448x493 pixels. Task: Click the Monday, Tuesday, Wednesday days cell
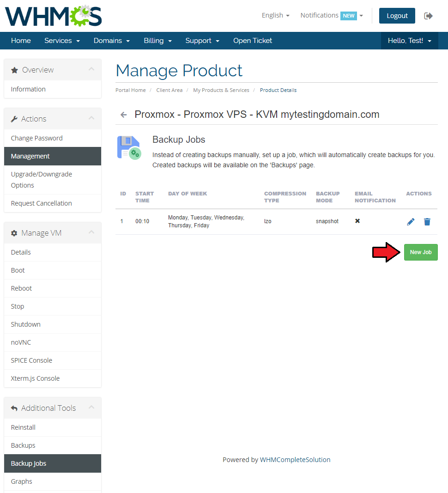[x=206, y=221]
